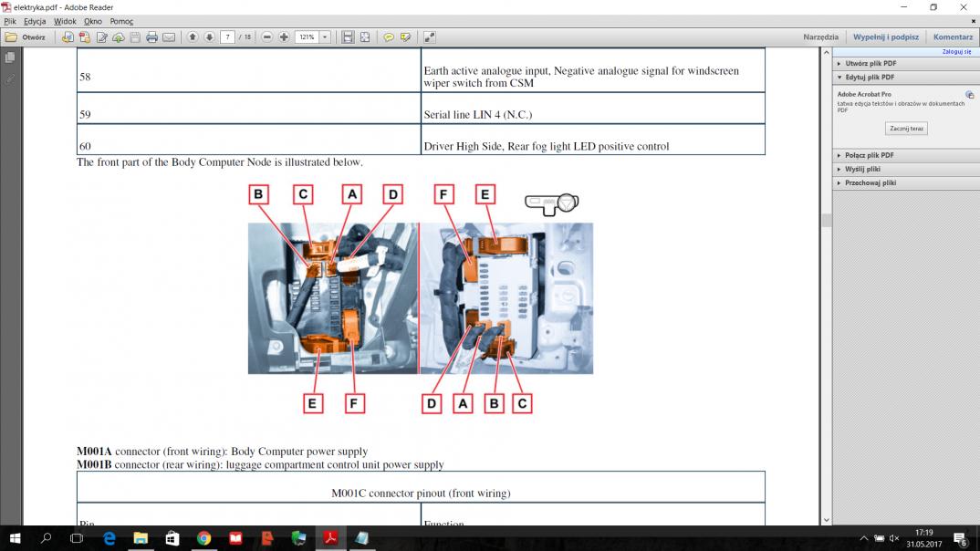Open the Plik menu
Screen dimensions: 980x551
coord(10,21)
